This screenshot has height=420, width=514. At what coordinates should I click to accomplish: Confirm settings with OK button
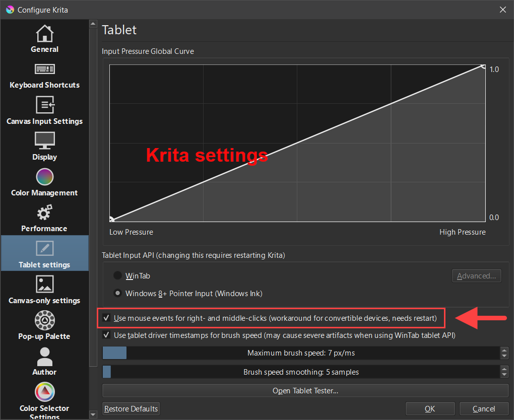(x=430, y=408)
